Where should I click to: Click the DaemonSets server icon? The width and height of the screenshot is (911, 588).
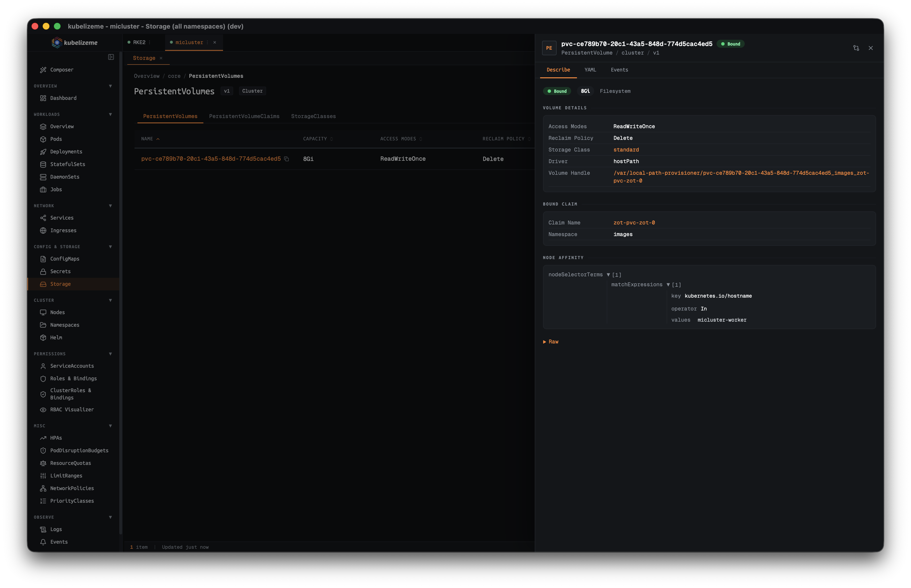click(x=43, y=177)
